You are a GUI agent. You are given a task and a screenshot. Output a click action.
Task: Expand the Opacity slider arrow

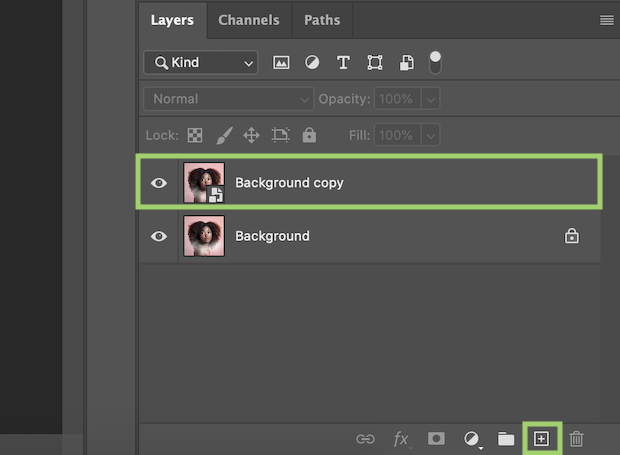pyautogui.click(x=431, y=99)
